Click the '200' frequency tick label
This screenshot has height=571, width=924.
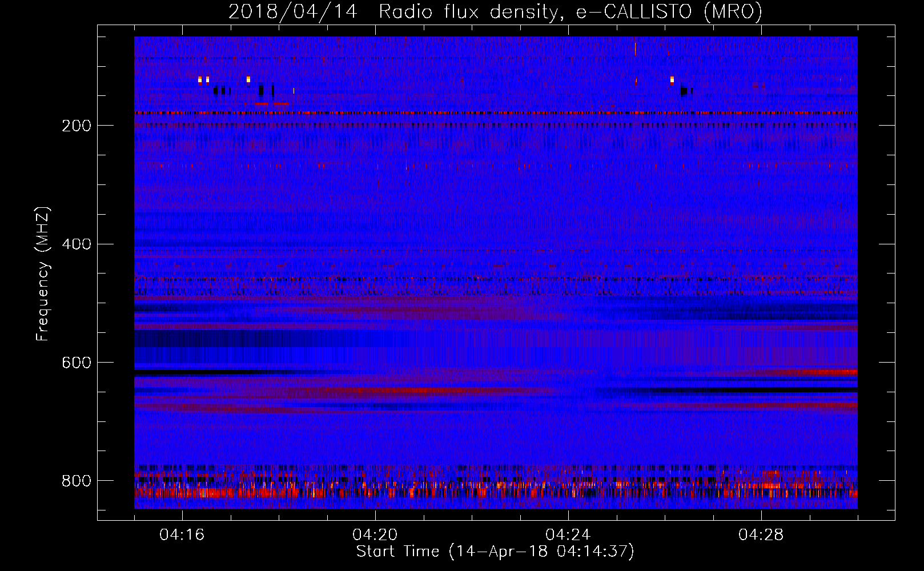click(x=77, y=126)
